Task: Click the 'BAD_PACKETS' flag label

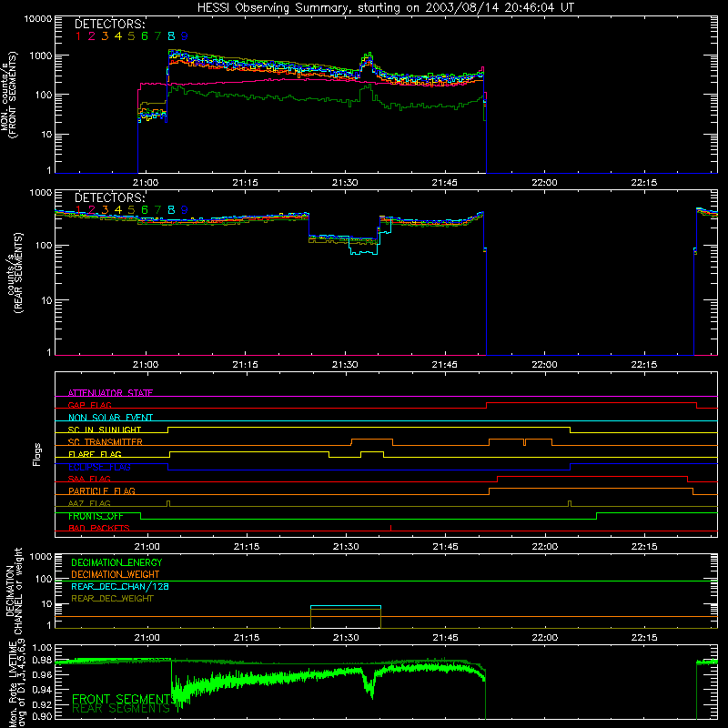Action: (99, 528)
